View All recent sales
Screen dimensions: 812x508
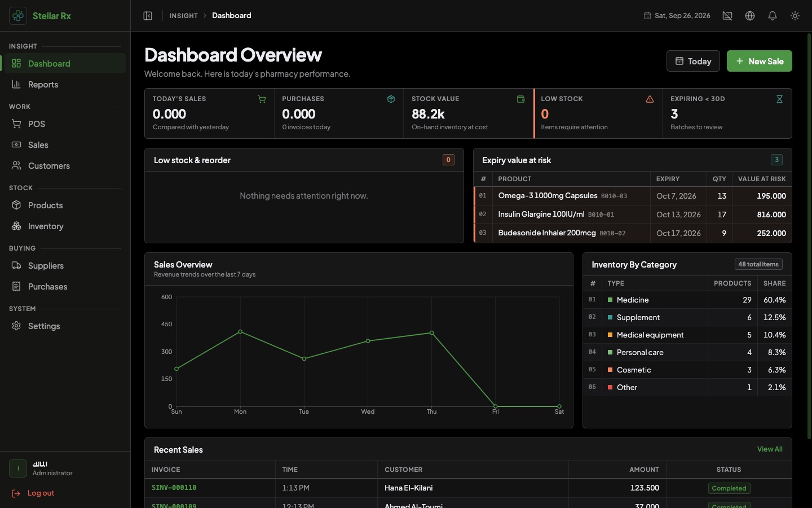click(770, 449)
